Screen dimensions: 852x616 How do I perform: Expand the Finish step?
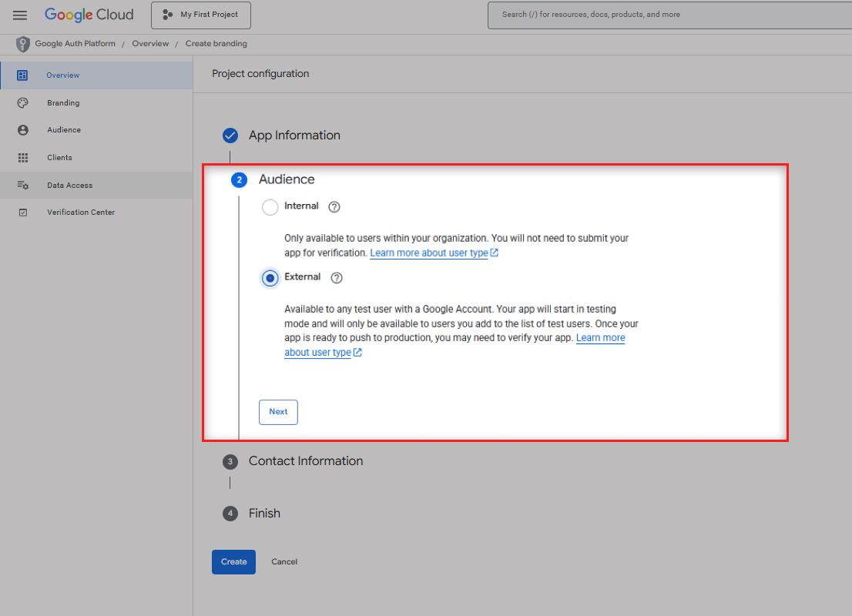(263, 514)
